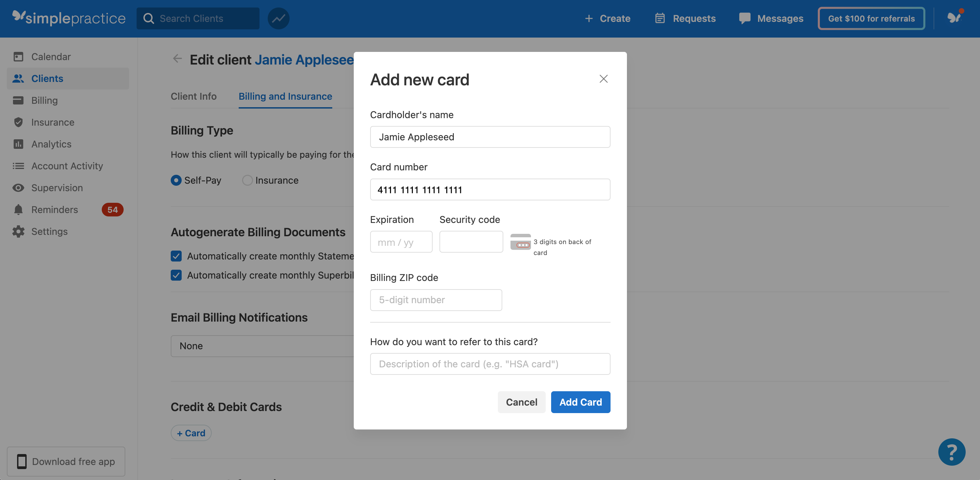Screen dimensions: 980x480
Task: Open the Email Billing Notifications None dropdown
Action: 263,346
